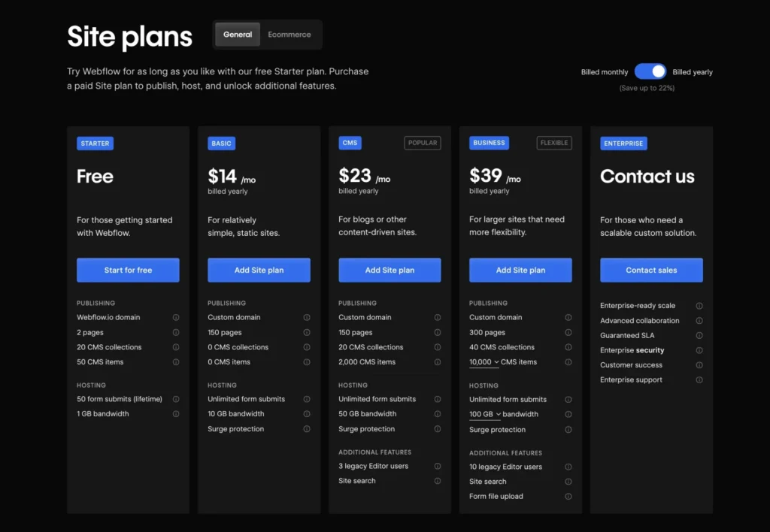Viewport: 770px width, 532px height.
Task: View info about 2,000 CMS items
Action: (438, 361)
